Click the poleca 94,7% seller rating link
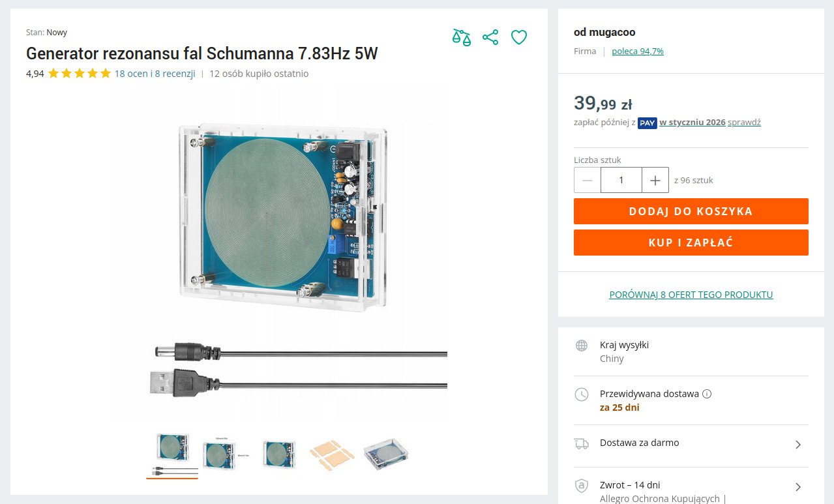This screenshot has width=834, height=504. 638,51
